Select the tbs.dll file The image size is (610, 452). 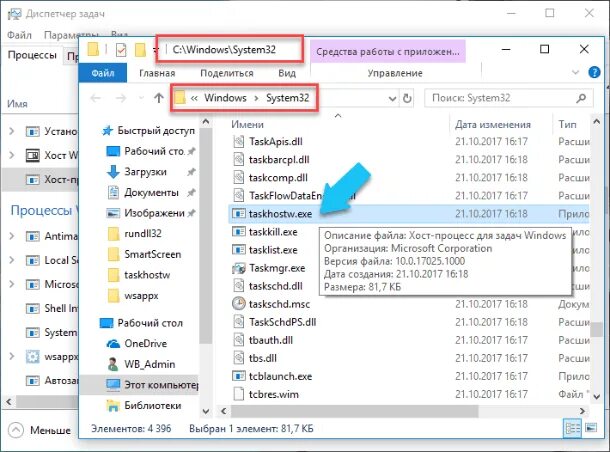(263, 358)
